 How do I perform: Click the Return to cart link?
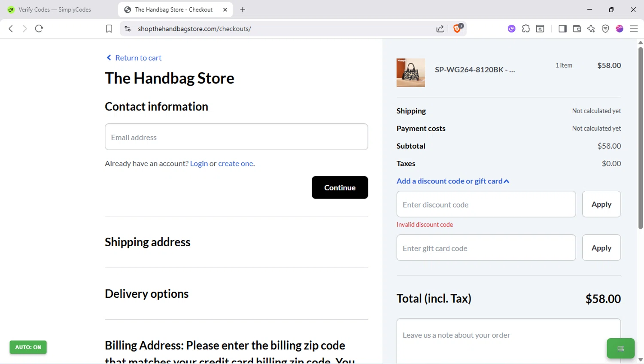click(x=138, y=58)
